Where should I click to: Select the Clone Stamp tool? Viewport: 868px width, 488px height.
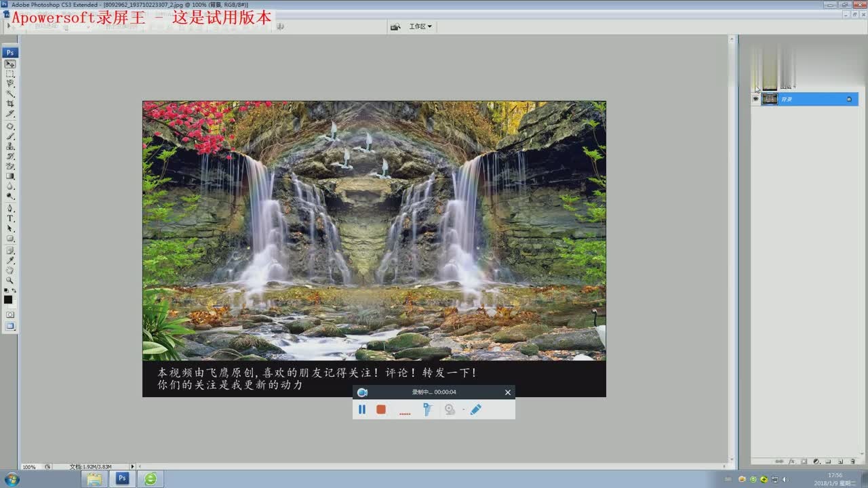10,146
